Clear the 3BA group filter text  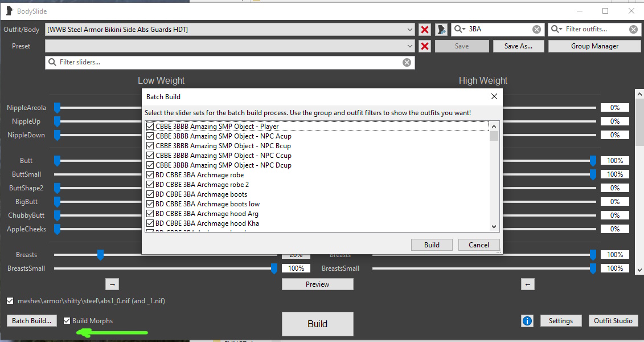[x=536, y=30]
